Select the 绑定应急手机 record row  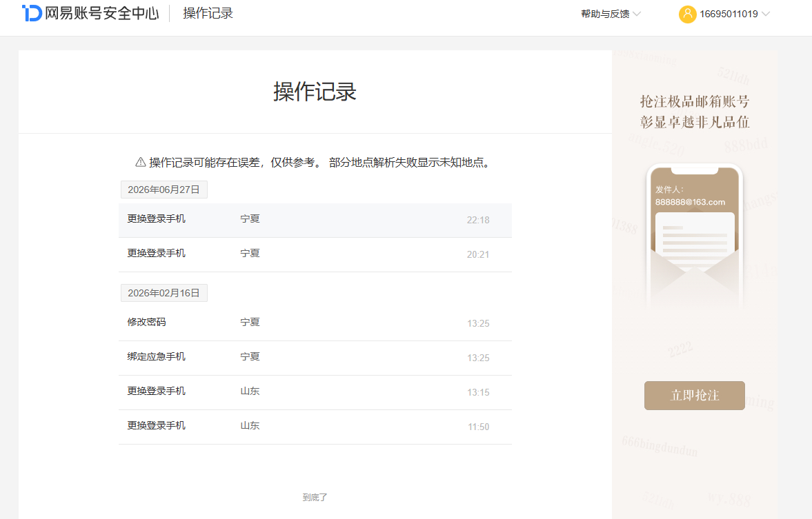pos(315,358)
